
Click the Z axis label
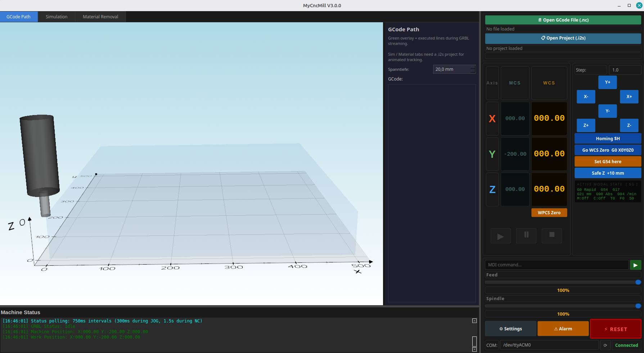pyautogui.click(x=492, y=189)
